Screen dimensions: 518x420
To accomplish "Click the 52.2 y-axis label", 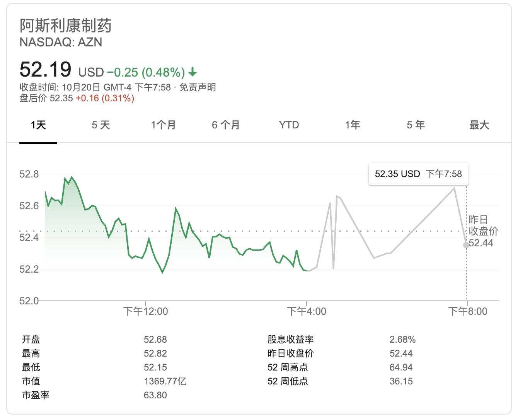I will pyautogui.click(x=29, y=269).
